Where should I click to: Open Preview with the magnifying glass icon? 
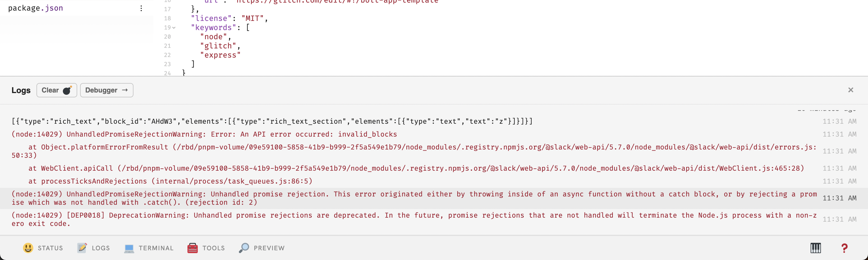tap(244, 248)
